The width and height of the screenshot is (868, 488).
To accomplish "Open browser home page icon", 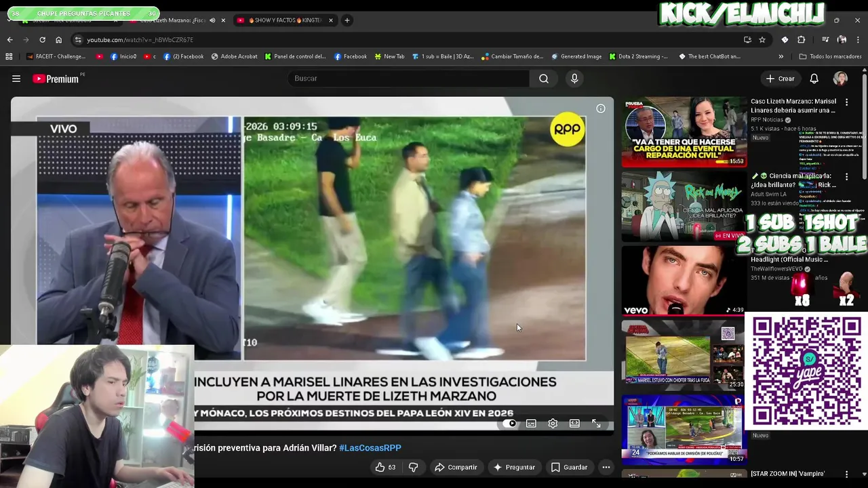I will [x=58, y=40].
